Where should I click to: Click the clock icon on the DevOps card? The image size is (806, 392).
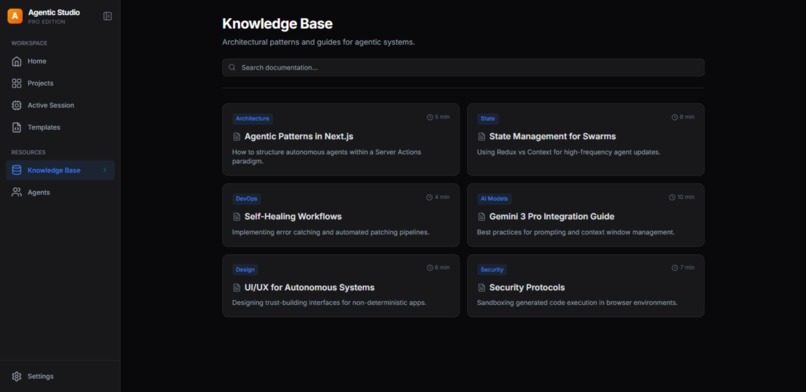(429, 197)
